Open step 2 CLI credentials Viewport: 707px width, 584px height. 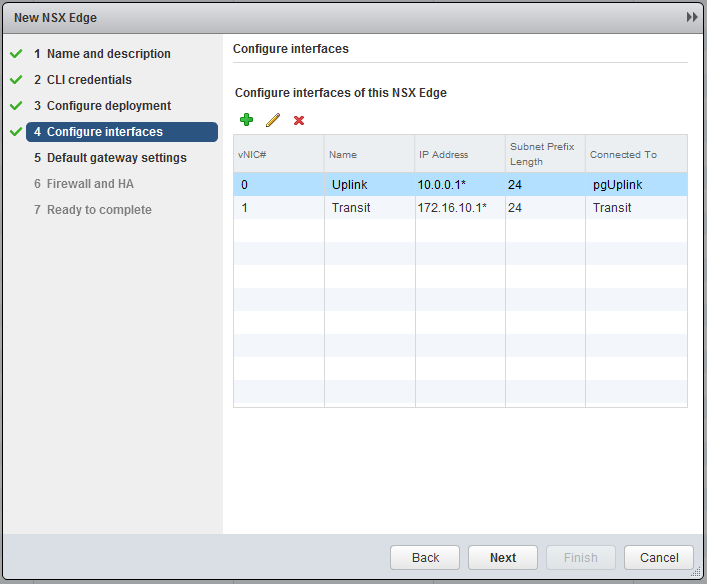click(x=89, y=80)
